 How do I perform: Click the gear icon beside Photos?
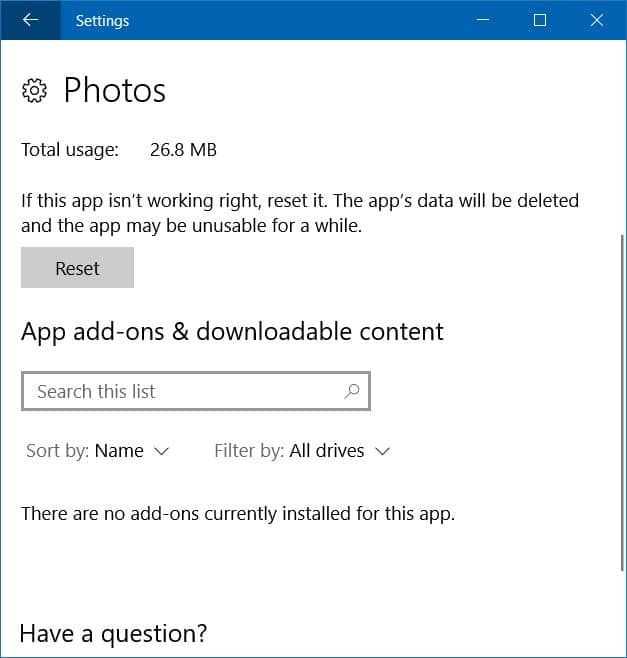pos(34,90)
